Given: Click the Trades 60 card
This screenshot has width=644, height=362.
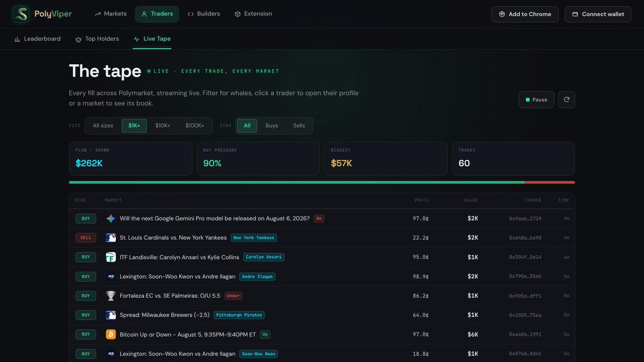Looking at the screenshot, I should point(514,159).
